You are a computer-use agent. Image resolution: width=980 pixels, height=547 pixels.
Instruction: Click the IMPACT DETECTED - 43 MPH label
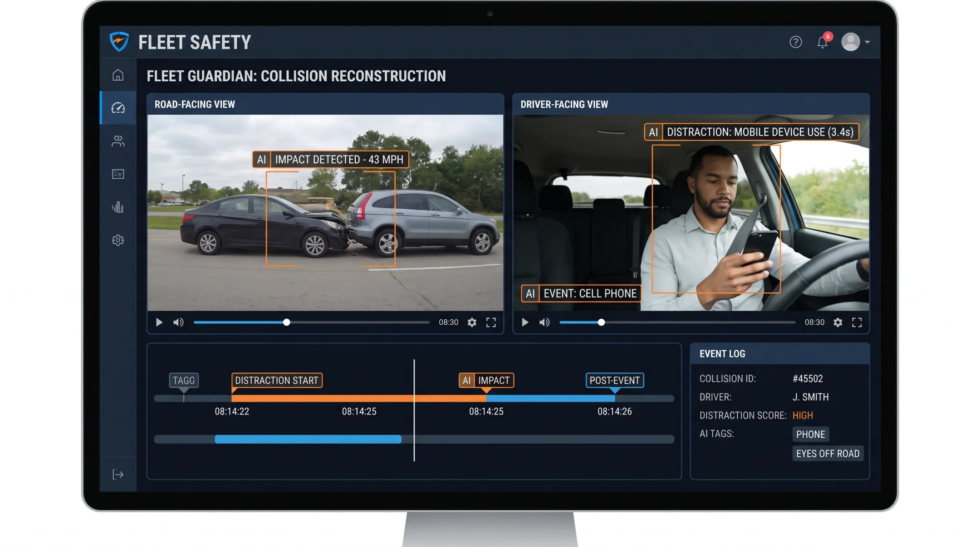331,160
